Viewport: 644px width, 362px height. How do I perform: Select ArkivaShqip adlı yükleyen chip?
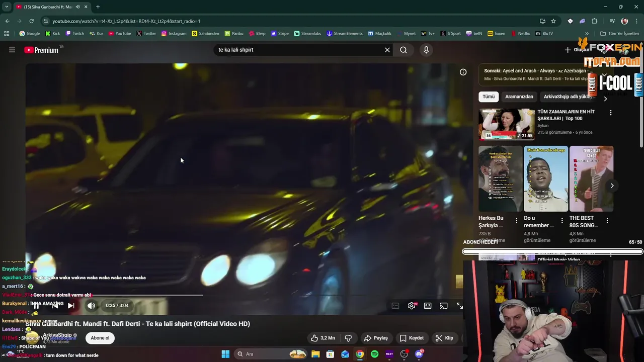pyautogui.click(x=568, y=97)
